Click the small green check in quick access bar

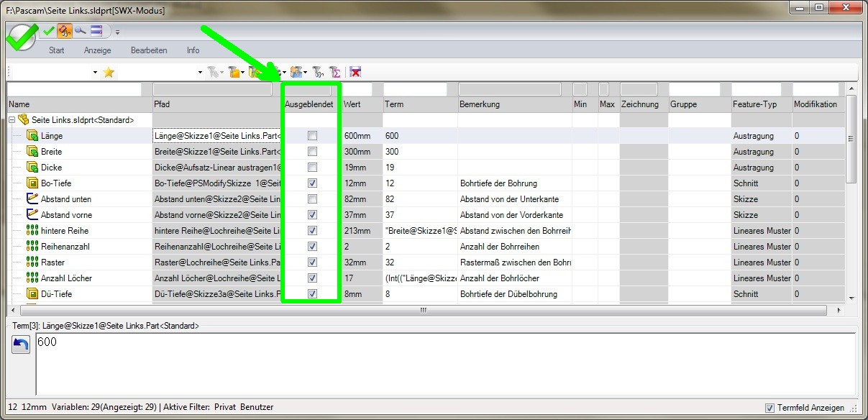tap(49, 31)
